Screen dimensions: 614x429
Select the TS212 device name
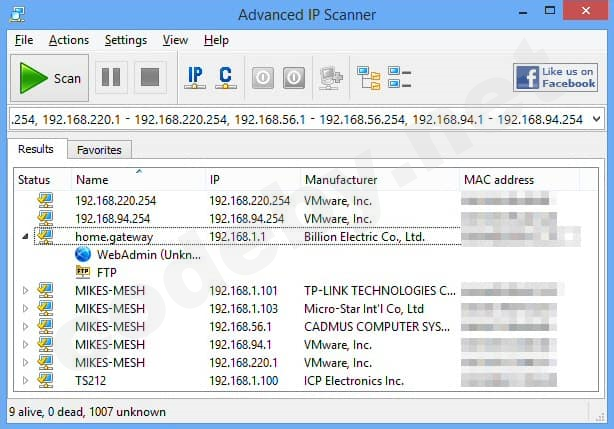click(90, 381)
